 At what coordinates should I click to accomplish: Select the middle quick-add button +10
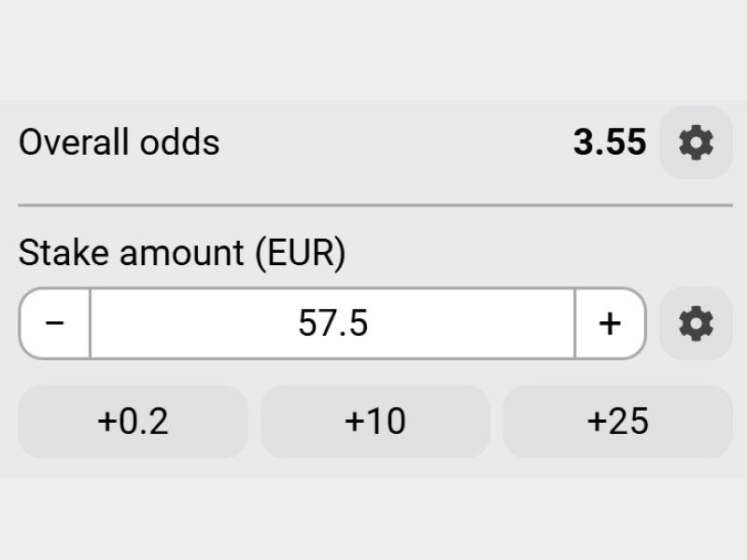tap(374, 422)
